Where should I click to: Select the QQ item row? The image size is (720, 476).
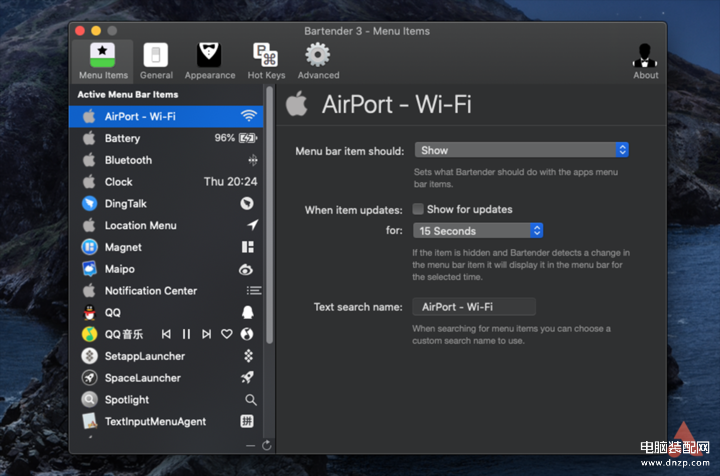(166, 313)
